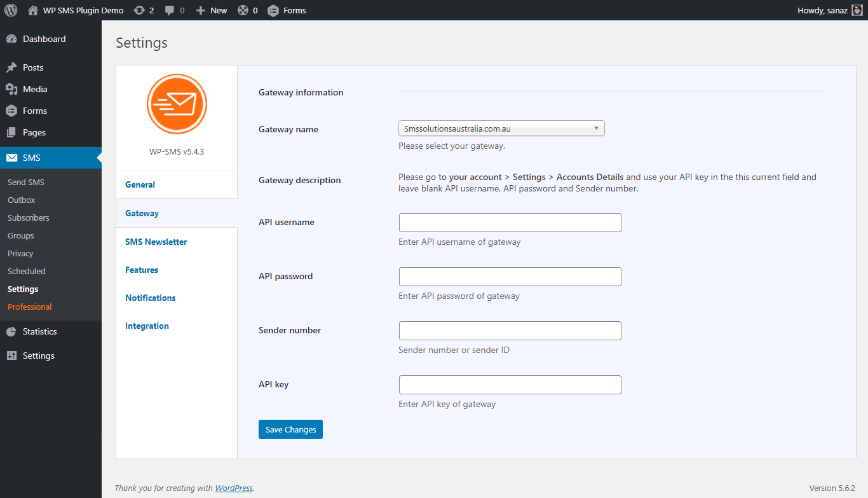Open the comments bubble icon in admin bar
868x498 pixels.
[170, 10]
